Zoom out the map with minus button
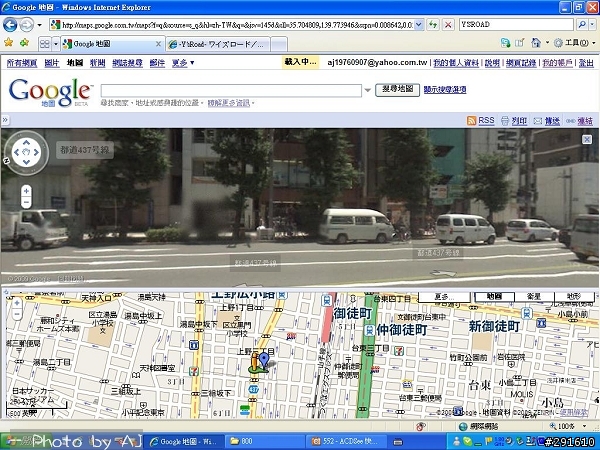Image resolution: width=600 pixels, height=450 pixels. click(16, 315)
